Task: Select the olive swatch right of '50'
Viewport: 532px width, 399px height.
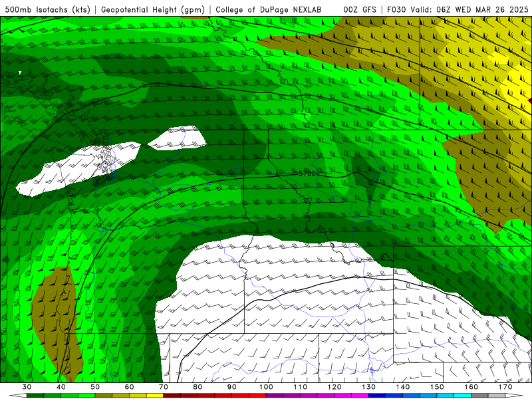Action: pyautogui.click(x=104, y=395)
